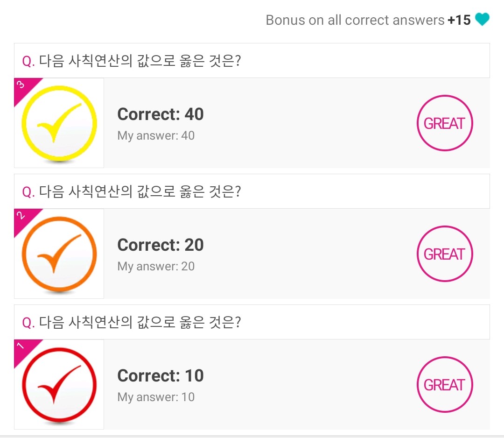504x438 pixels.
Task: Select the "Correct: 40" result text
Action: click(x=161, y=114)
